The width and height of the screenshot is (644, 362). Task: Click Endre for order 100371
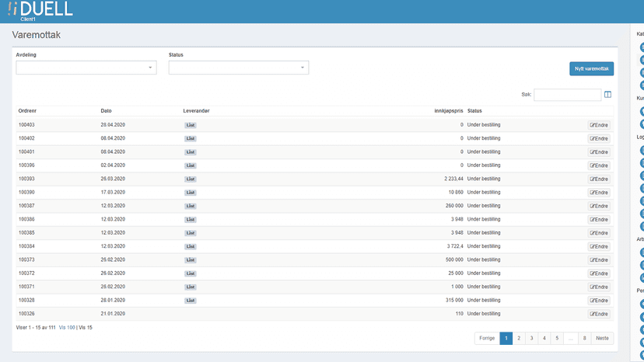[599, 287]
